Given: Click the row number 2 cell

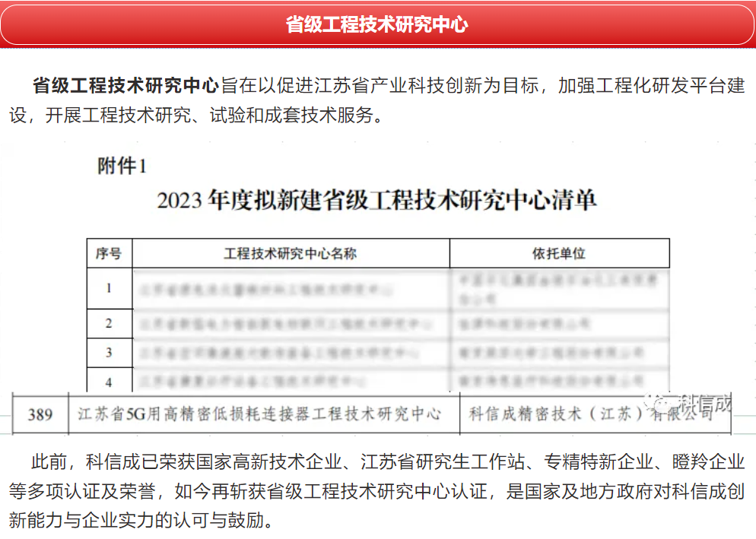Looking at the screenshot, I should [109, 323].
